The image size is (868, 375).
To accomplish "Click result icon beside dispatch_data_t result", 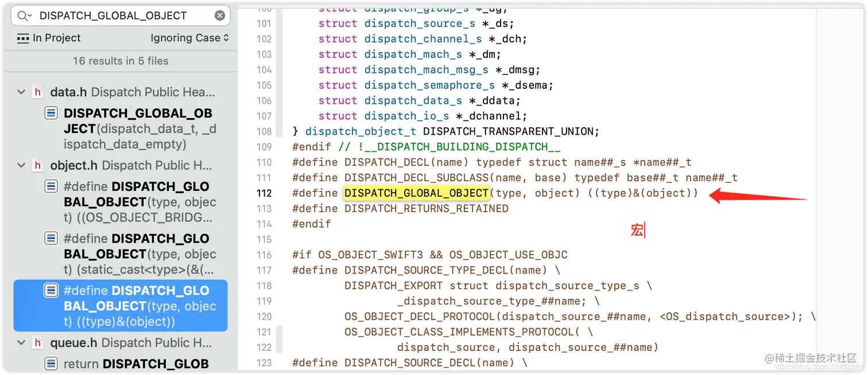I will [51, 113].
